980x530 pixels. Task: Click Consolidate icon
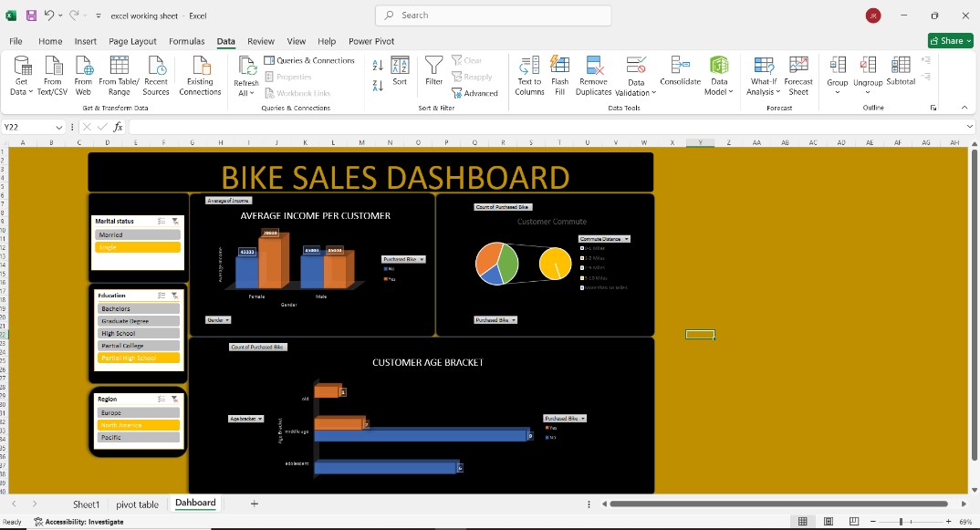(x=680, y=65)
